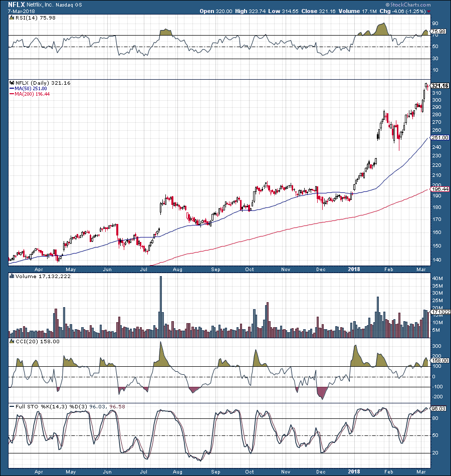Image resolution: width=451 pixels, height=476 pixels.
Task: Click the blue MA(50) line swatch in legend
Action: pos(12,89)
